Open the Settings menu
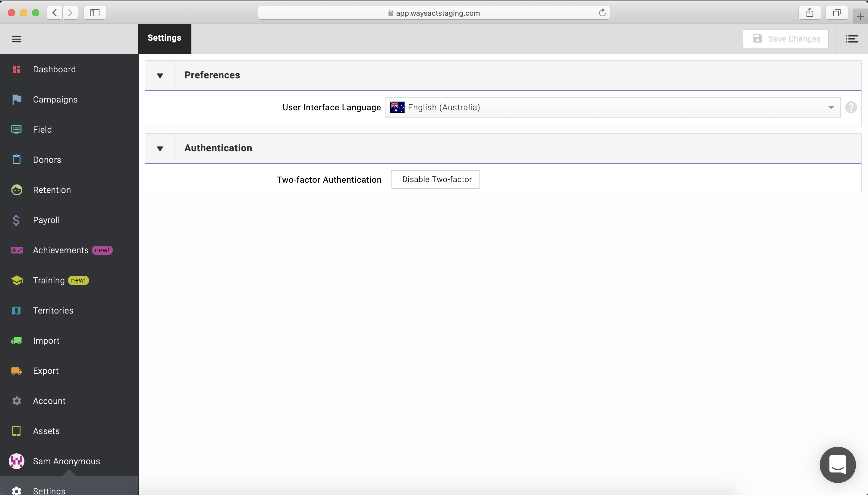The image size is (868, 495). [49, 490]
